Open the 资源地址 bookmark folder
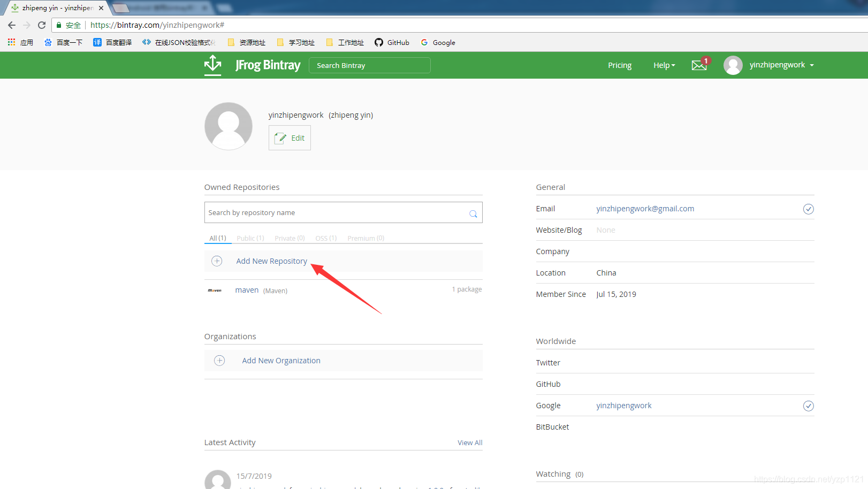Viewport: 868px width, 489px height. [247, 42]
